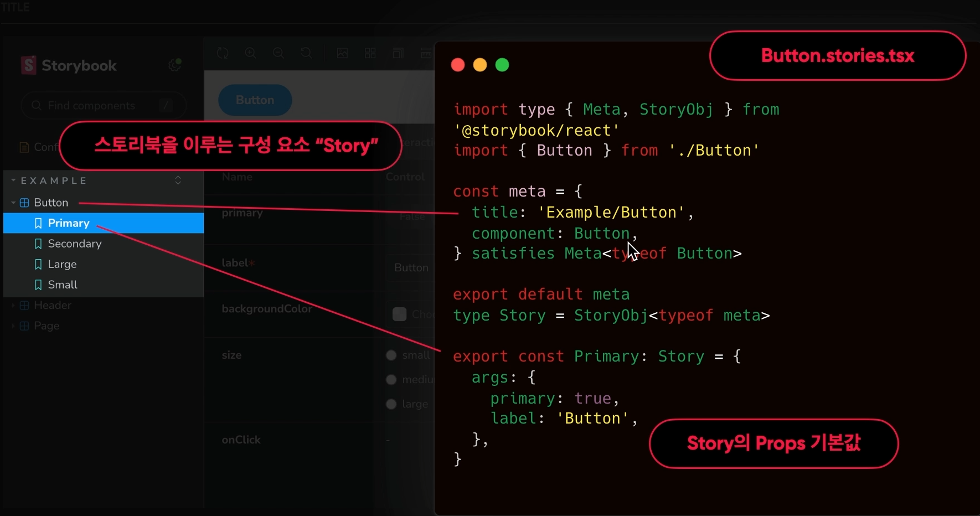Click '@storybook/react' import path in code
This screenshot has height=516, width=980.
click(537, 131)
